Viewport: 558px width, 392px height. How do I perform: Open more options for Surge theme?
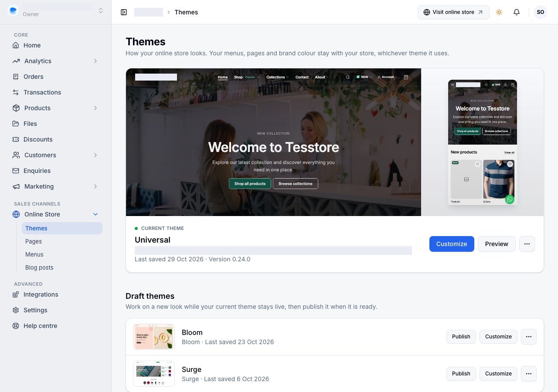pos(529,374)
